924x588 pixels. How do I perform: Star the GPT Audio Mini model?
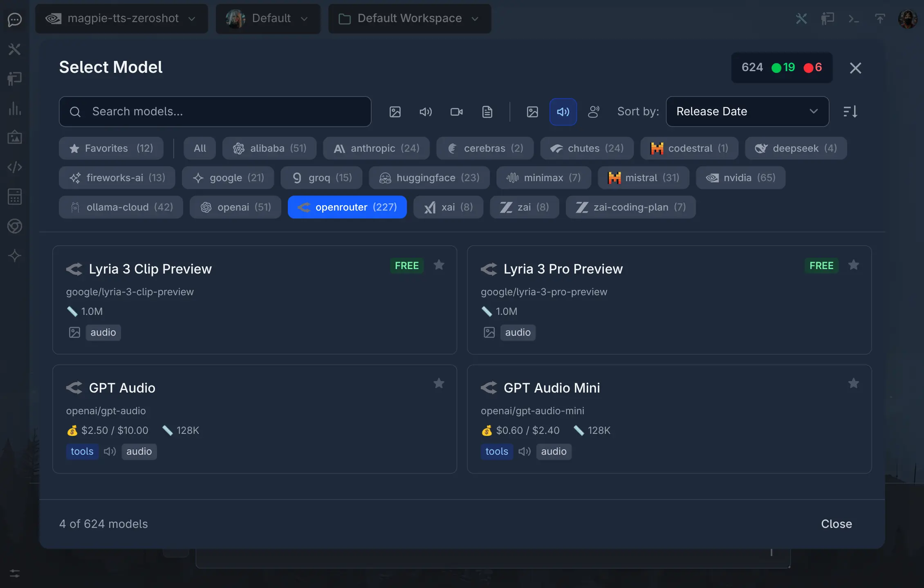(853, 384)
